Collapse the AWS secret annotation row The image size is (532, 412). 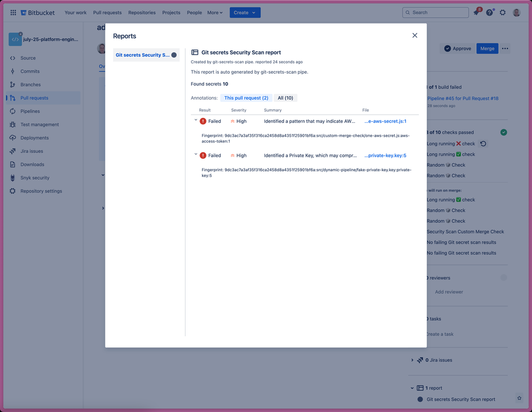pos(196,120)
